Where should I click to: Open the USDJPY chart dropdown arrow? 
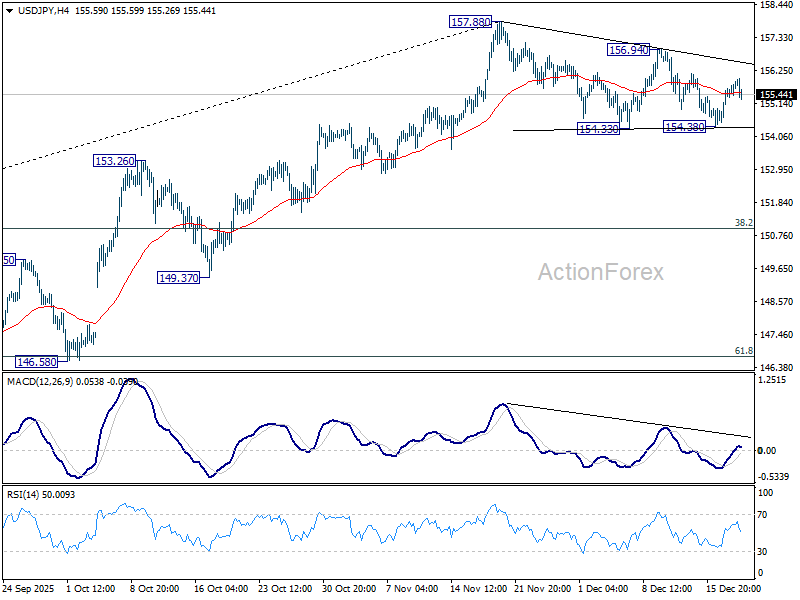click(x=9, y=11)
